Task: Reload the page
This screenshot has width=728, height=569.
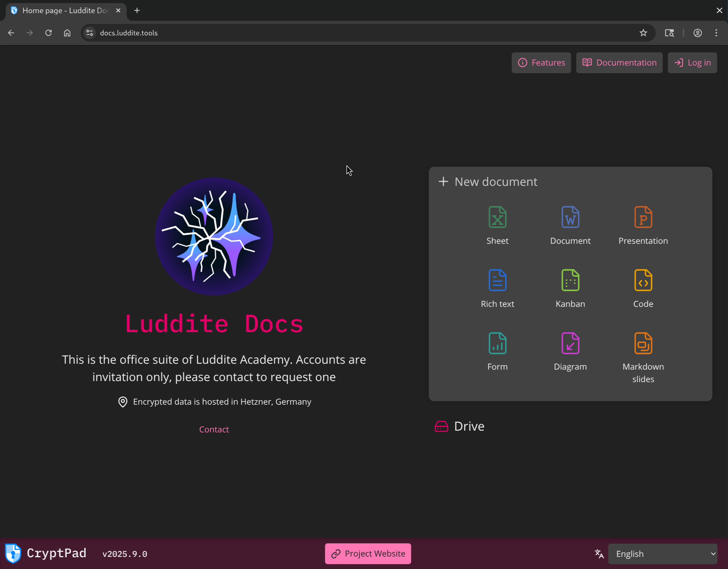Action: [x=49, y=33]
